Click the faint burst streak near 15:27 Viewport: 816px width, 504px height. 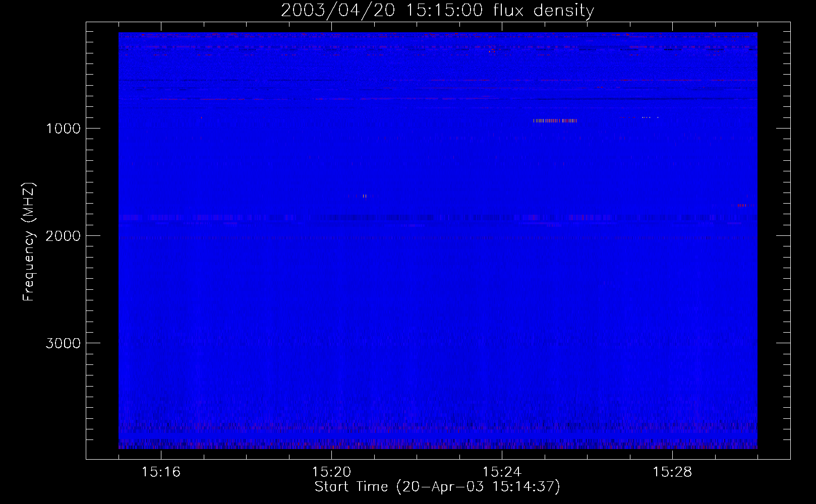tap(639, 117)
